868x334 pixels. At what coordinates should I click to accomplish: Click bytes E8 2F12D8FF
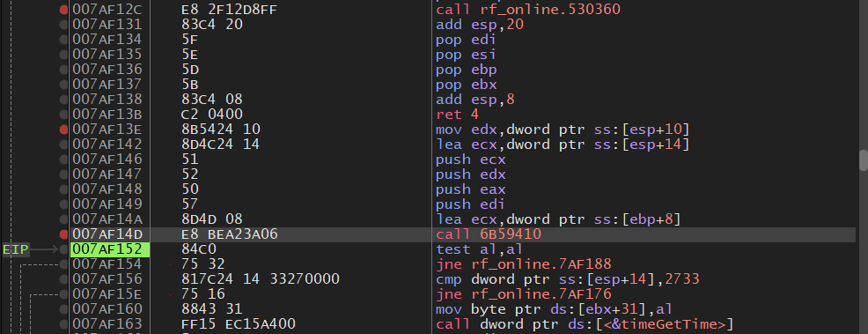click(229, 10)
